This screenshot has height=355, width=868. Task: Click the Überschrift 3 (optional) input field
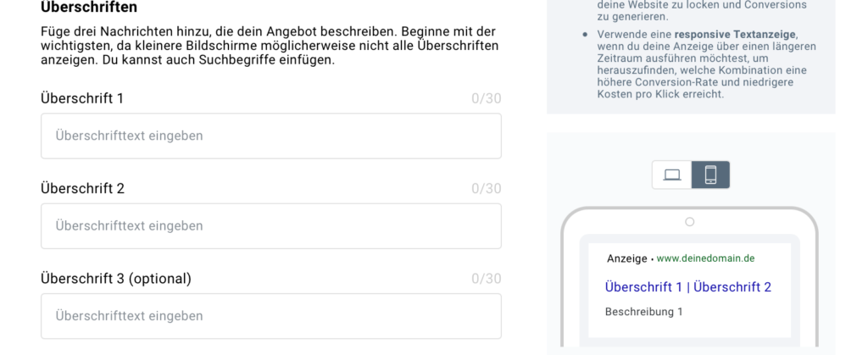click(x=271, y=316)
